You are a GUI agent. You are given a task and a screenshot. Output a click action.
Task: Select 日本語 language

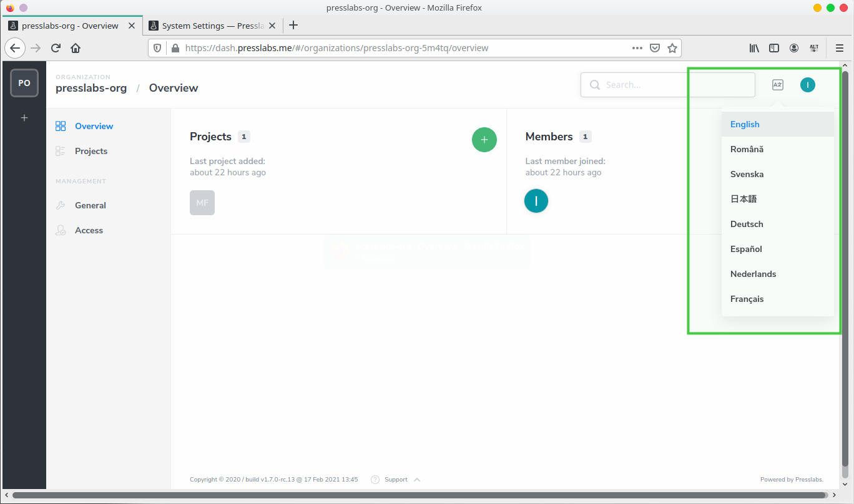click(x=778, y=199)
